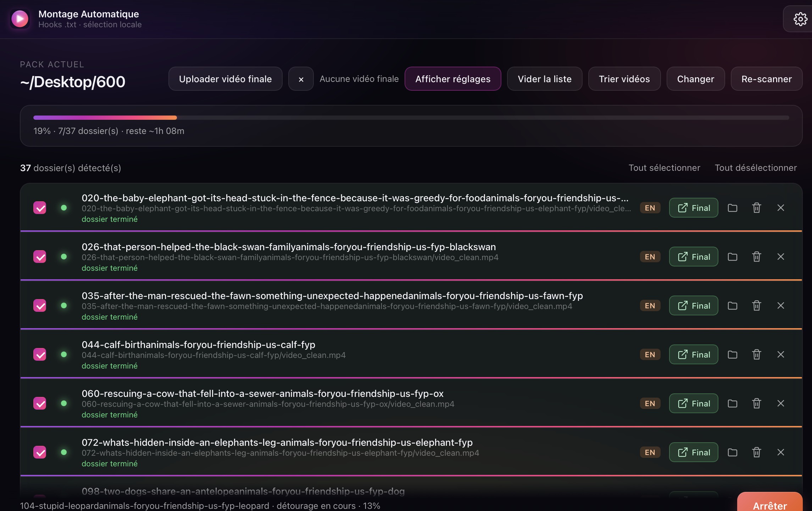Click Changer to switch pack folder
Image resolution: width=812 pixels, height=511 pixels.
pyautogui.click(x=696, y=79)
